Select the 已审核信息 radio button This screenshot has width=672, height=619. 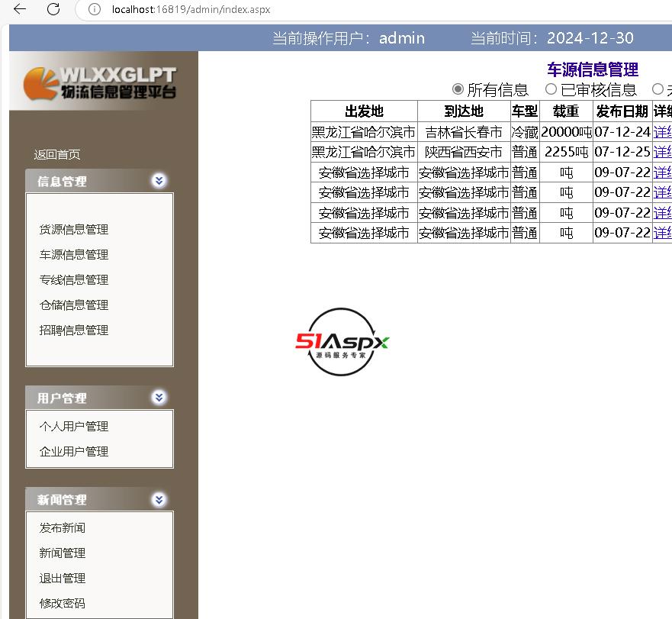click(551, 89)
